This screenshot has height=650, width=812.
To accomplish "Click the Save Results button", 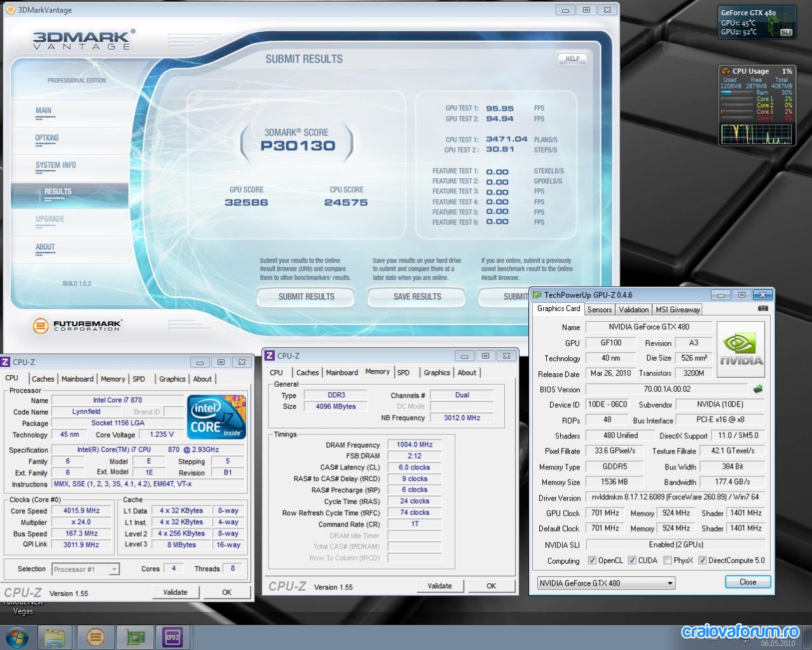I will [x=416, y=296].
